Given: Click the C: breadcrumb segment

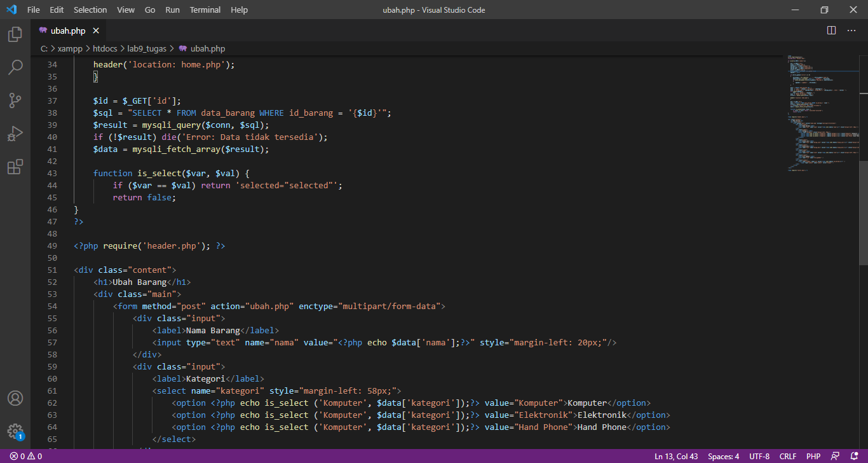Looking at the screenshot, I should [44, 48].
